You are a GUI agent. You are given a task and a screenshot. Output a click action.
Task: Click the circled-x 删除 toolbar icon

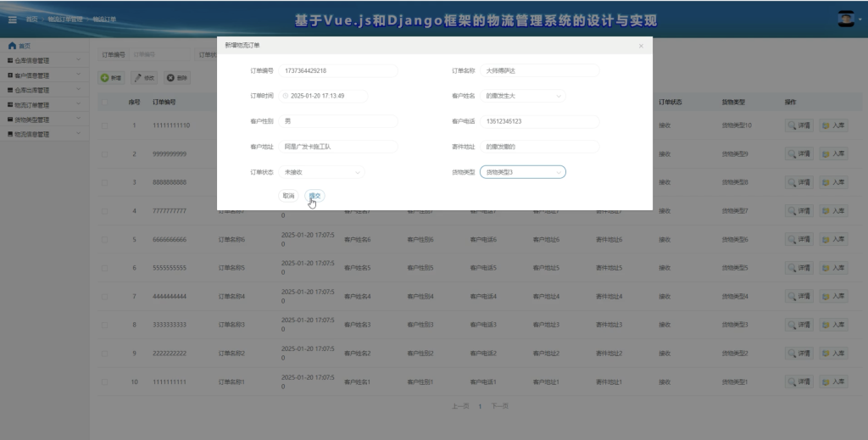(x=170, y=78)
